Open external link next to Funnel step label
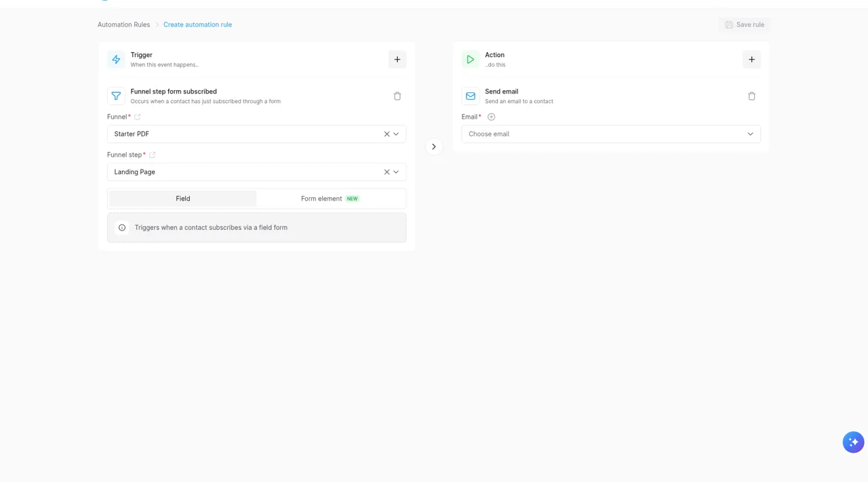The height and width of the screenshot is (482, 868). (x=153, y=155)
